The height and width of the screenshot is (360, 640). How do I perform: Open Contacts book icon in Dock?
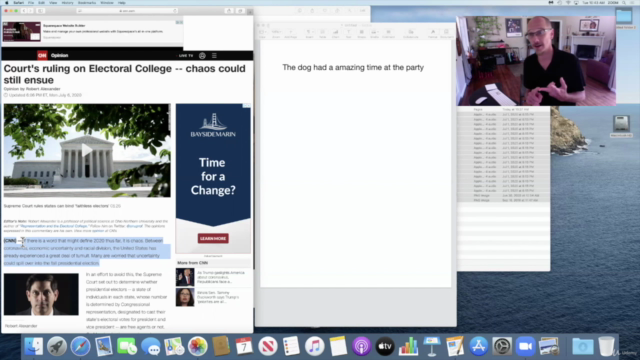pos(221,347)
